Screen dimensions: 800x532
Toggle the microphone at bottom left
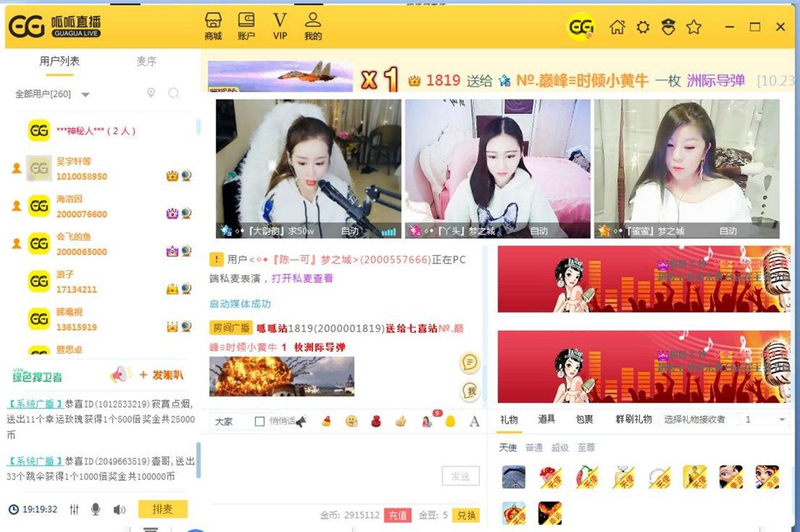click(94, 509)
